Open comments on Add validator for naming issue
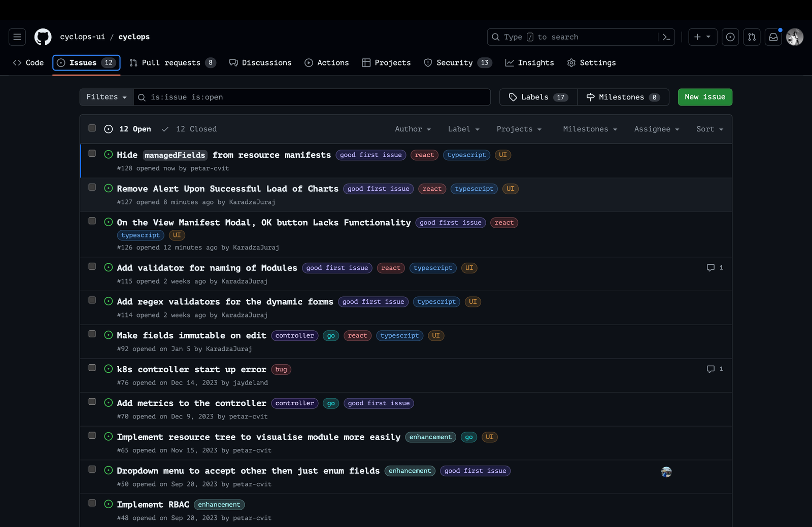812x527 pixels. pyautogui.click(x=715, y=268)
